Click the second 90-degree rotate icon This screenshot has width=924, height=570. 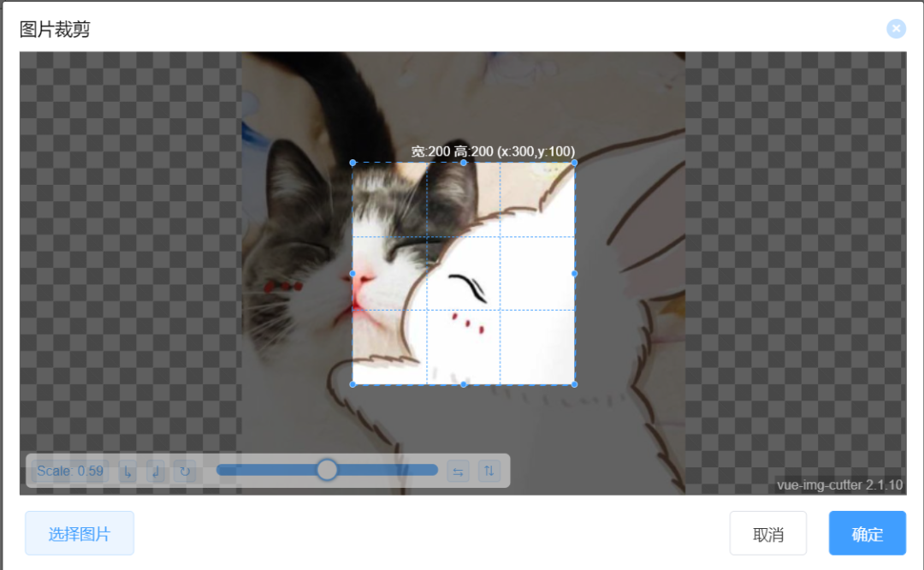(156, 471)
